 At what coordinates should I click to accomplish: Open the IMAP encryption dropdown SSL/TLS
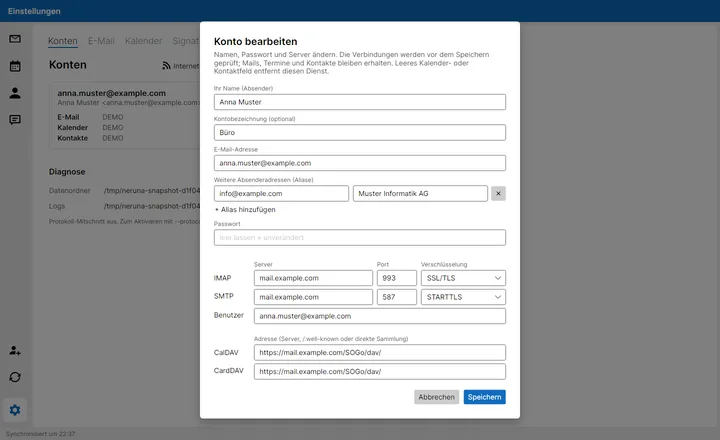pos(463,278)
